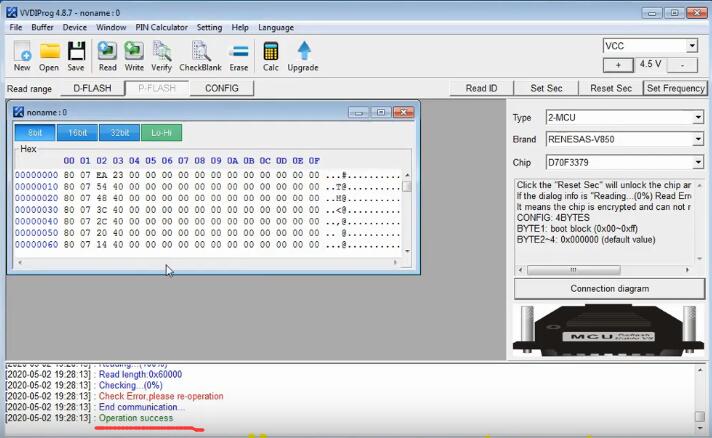Click the 'CONFIG: 4BYTES' info text
The width and height of the screenshot is (712, 438).
[x=553, y=217]
